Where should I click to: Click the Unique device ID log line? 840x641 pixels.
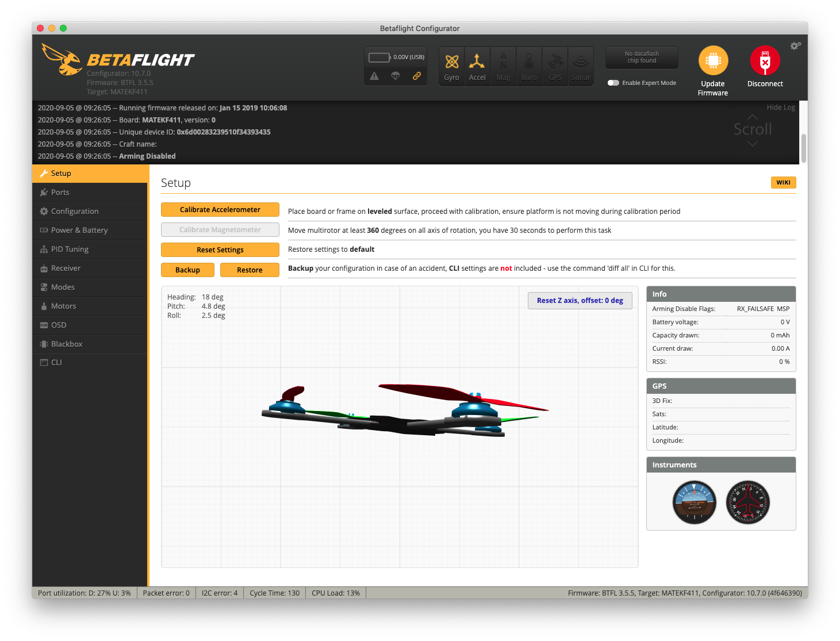[154, 132]
